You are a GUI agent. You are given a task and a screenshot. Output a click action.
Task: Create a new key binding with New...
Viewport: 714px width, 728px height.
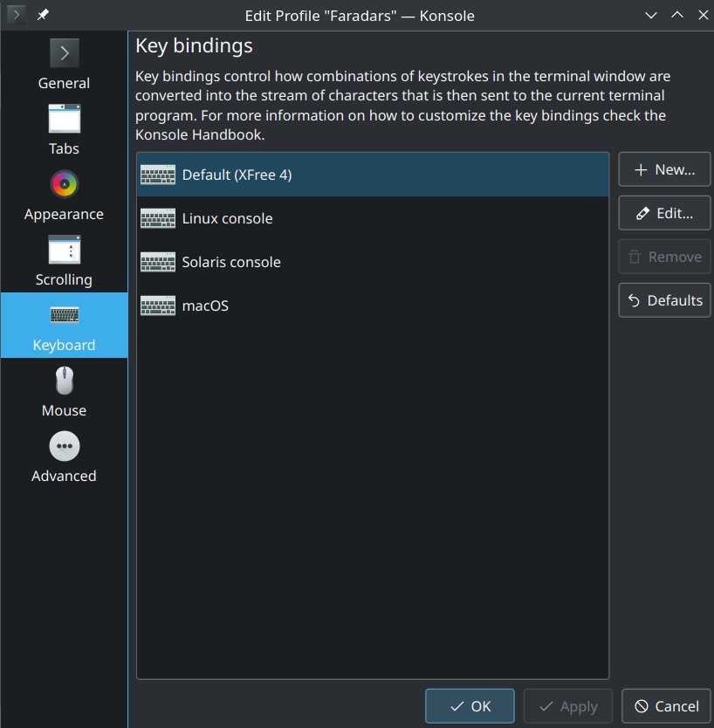tap(664, 169)
